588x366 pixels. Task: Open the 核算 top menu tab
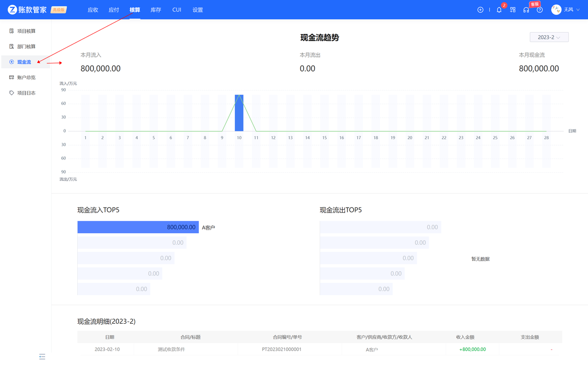135,10
